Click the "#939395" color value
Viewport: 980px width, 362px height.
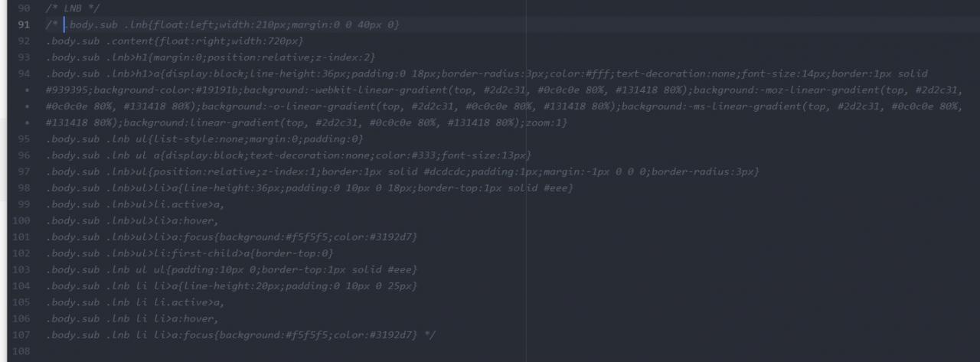point(67,90)
